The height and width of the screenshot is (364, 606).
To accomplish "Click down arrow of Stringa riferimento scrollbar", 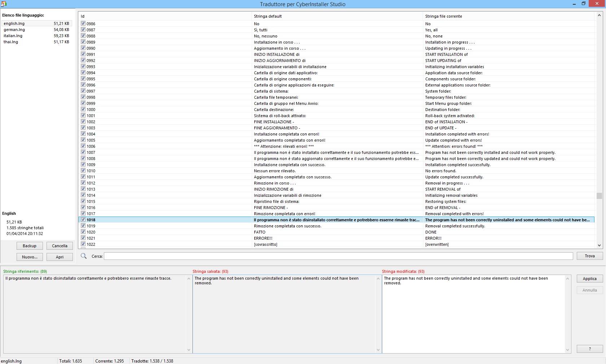I will tap(189, 350).
